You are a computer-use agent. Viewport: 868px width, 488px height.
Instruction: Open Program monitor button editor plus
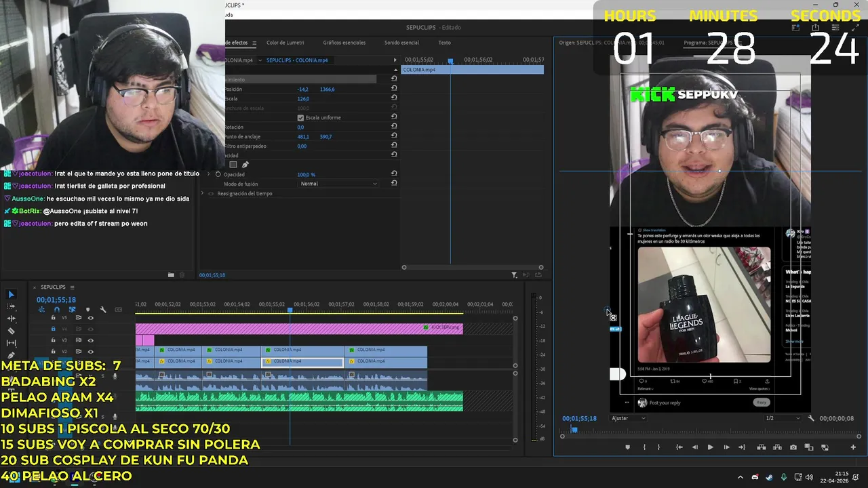[x=853, y=447]
